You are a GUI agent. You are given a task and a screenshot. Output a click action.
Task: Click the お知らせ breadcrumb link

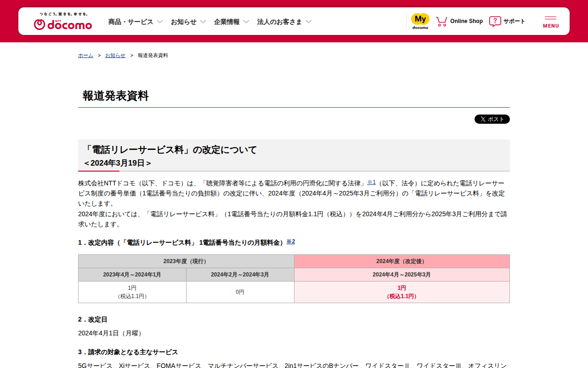(x=115, y=55)
